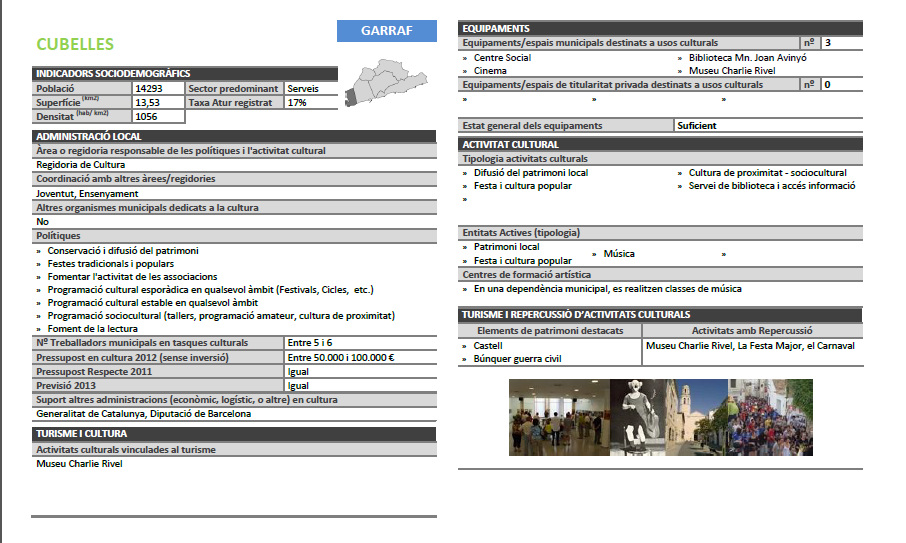
Task: Click the black-and-white clown photo
Action: coord(638,417)
